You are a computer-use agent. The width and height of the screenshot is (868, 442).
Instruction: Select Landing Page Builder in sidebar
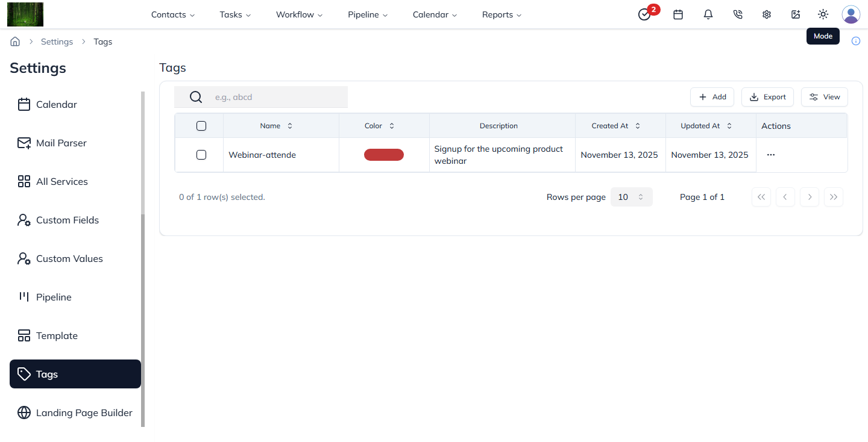coord(84,412)
